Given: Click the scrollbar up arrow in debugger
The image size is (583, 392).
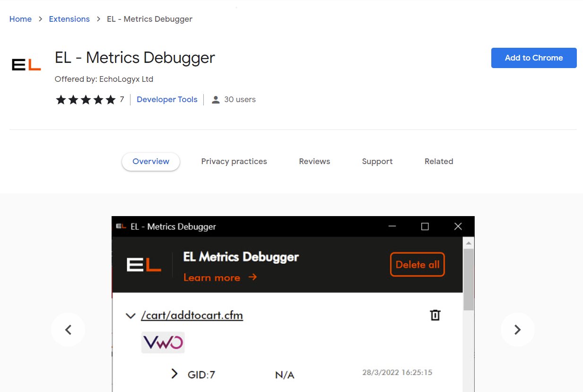Looking at the screenshot, I should [468, 244].
